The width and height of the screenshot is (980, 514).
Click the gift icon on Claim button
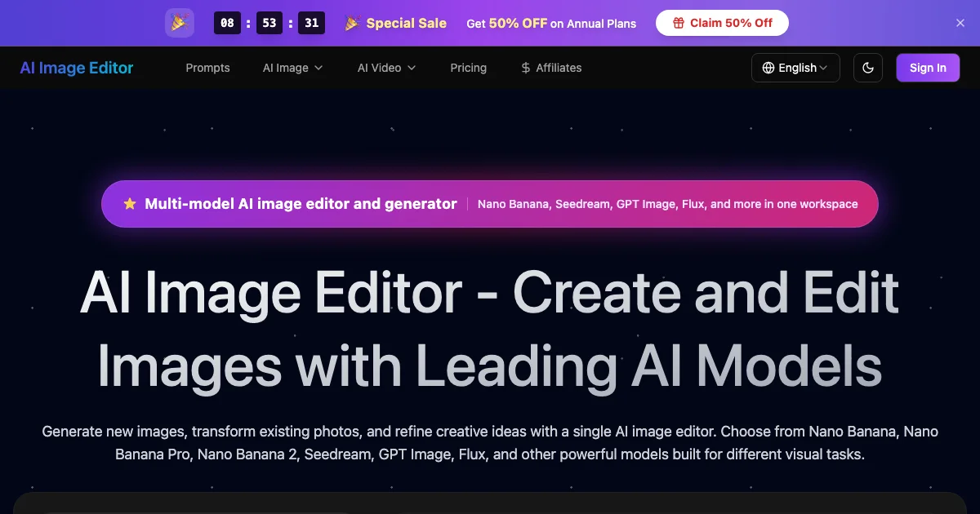(x=678, y=23)
